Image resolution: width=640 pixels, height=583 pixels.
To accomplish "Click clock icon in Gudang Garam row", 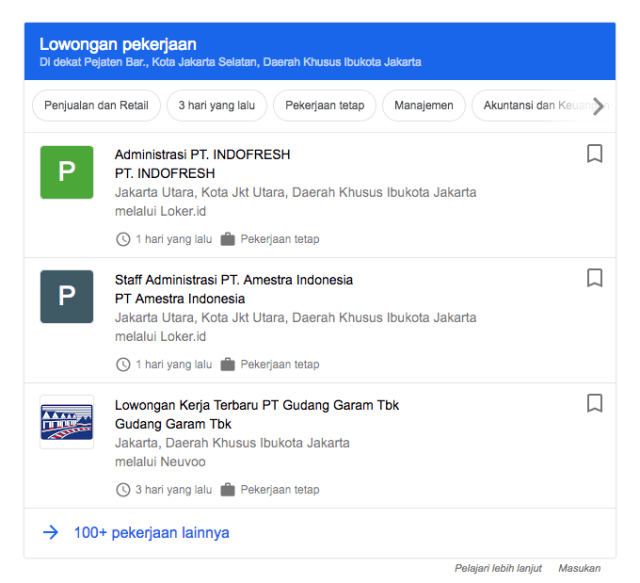I will pyautogui.click(x=123, y=490).
